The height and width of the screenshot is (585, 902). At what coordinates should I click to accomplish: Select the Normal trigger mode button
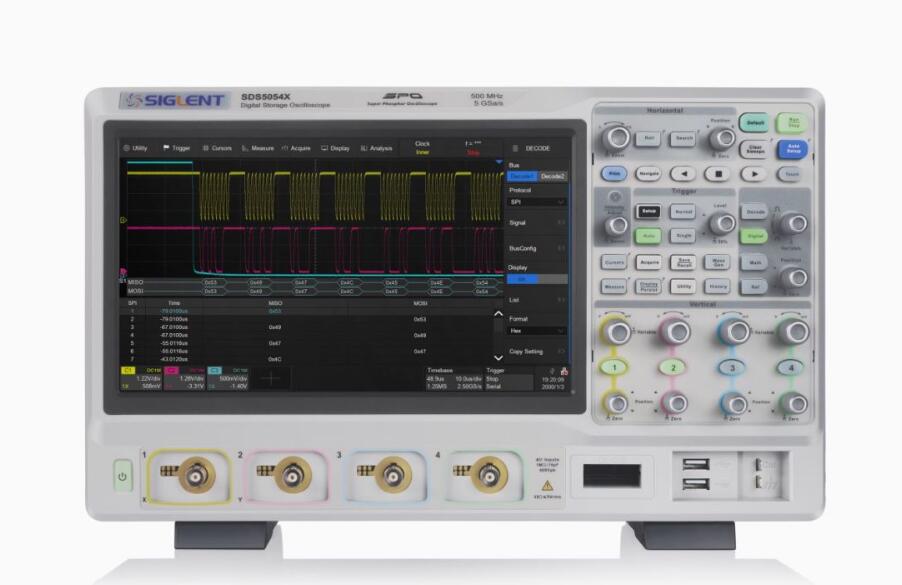tap(683, 212)
